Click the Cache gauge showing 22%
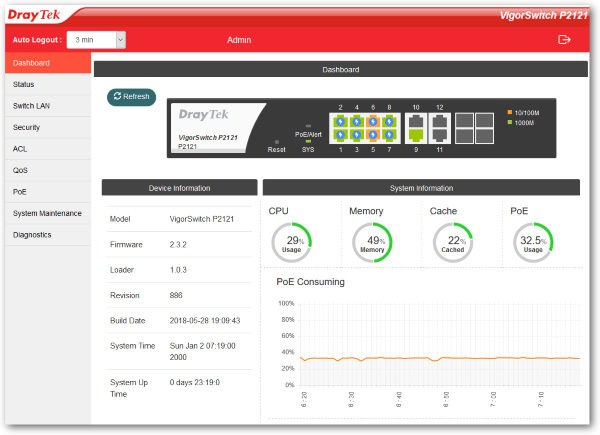The image size is (600, 435). pyautogui.click(x=453, y=243)
